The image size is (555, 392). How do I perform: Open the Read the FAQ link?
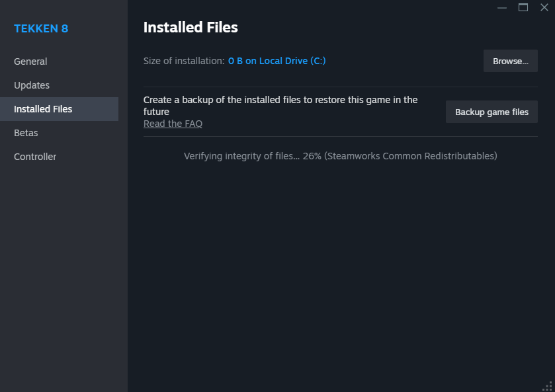pyautogui.click(x=173, y=123)
